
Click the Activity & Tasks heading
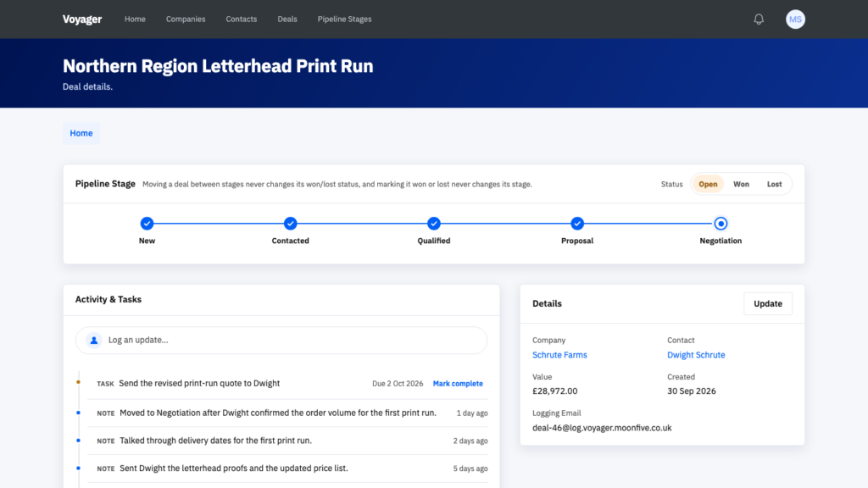[x=108, y=299]
